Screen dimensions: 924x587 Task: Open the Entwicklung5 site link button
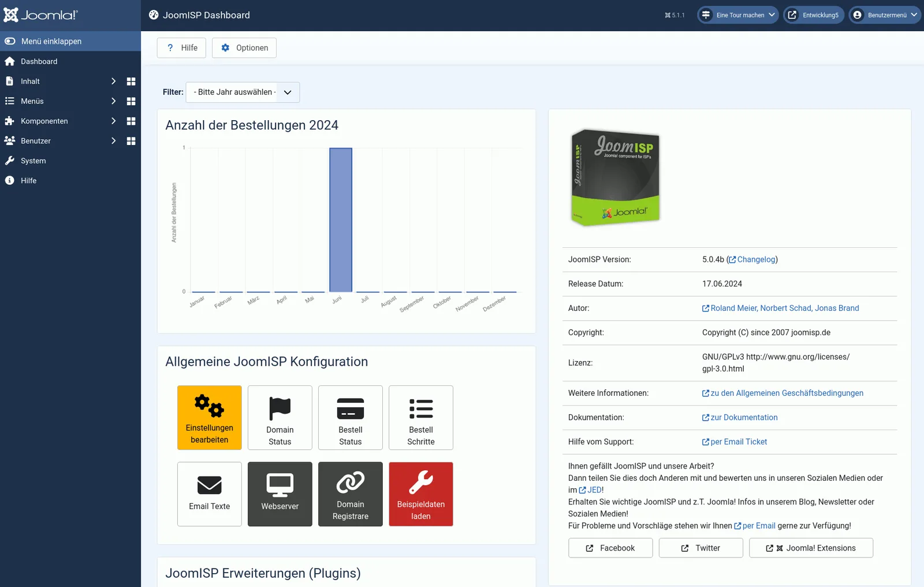click(814, 15)
